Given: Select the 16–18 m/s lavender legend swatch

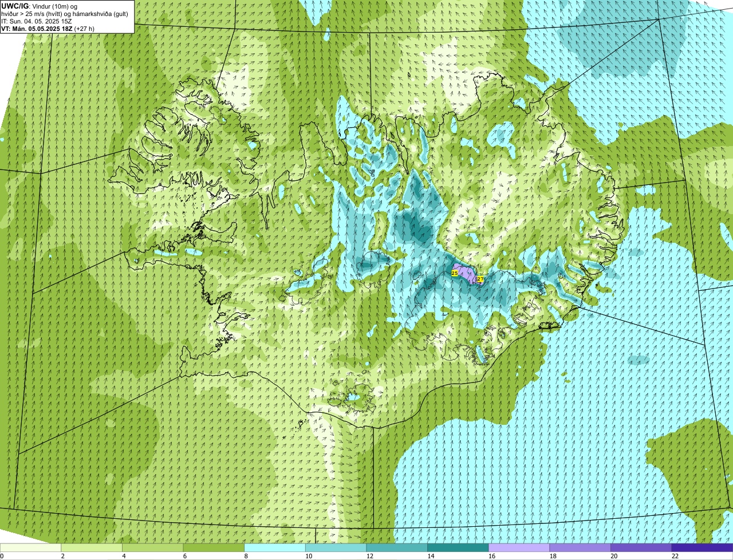Looking at the screenshot, I should coord(519,547).
